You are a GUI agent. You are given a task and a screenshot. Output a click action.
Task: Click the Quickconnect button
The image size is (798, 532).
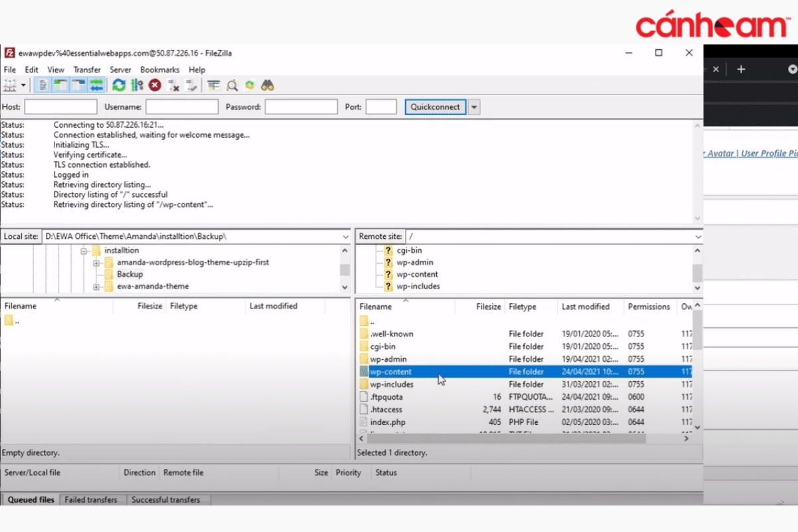click(436, 106)
